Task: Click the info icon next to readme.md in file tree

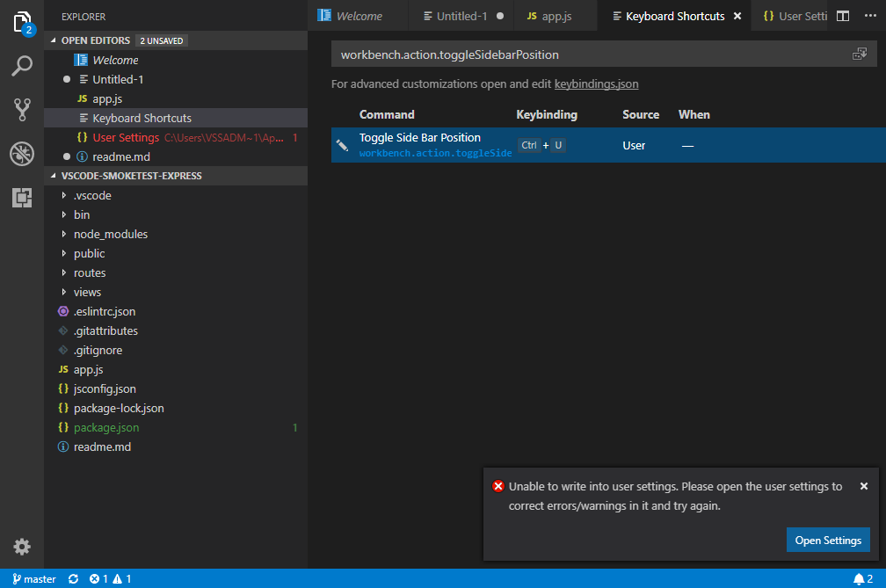Action: 63,446
